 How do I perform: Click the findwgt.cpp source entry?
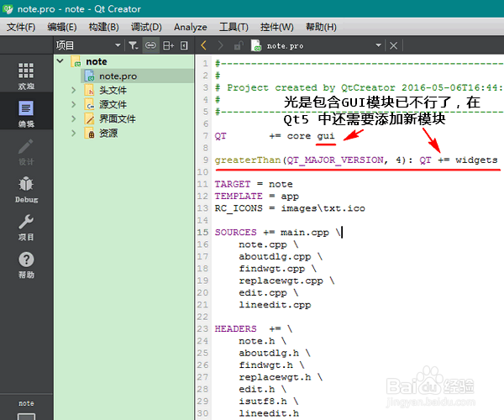pos(272,269)
